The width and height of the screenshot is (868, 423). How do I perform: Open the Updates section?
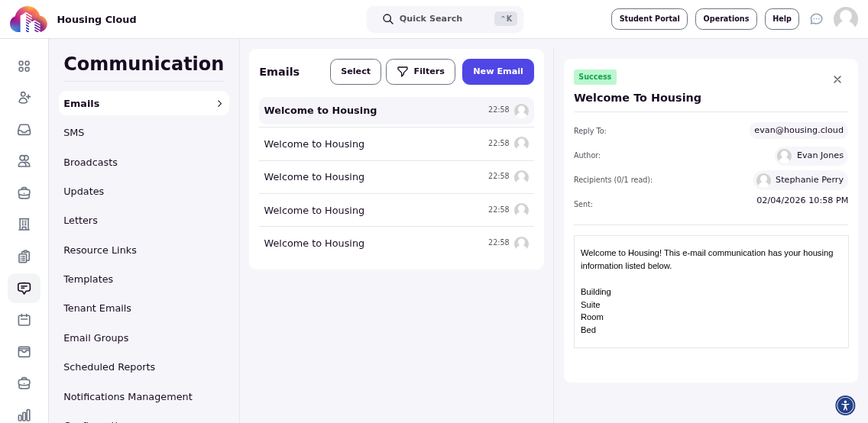(x=83, y=192)
